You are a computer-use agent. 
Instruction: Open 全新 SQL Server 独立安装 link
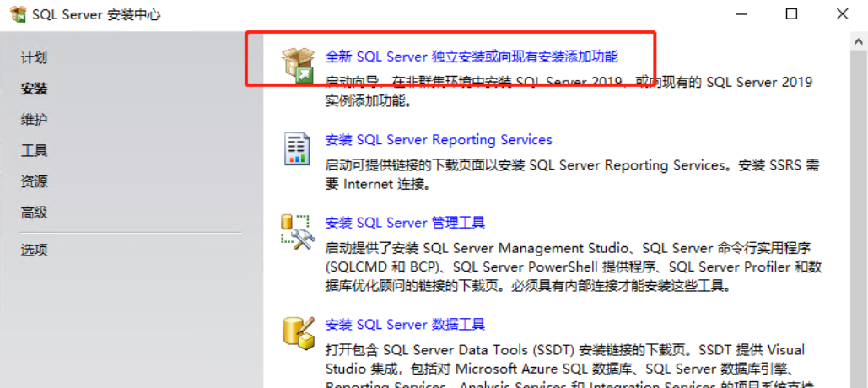click(472, 57)
